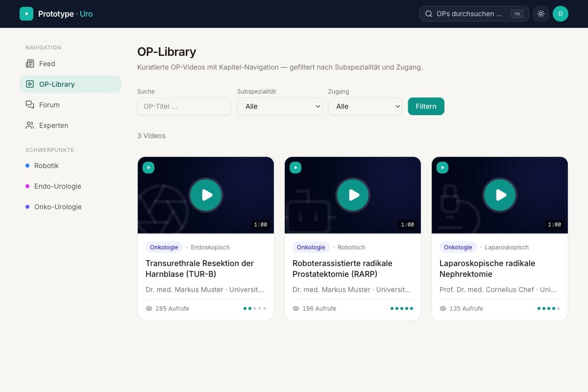The height and width of the screenshot is (392, 588).
Task: Open Laparoskopische radikale Nephrektomie title
Action: coord(487,269)
